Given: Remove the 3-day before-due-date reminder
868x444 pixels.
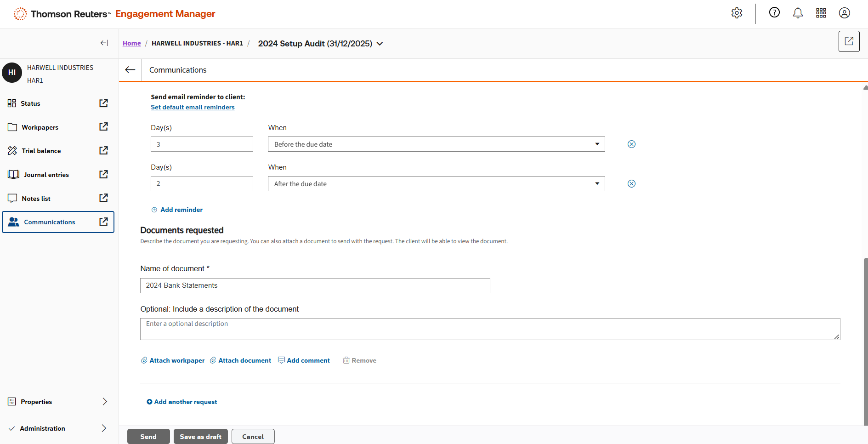Looking at the screenshot, I should click(631, 144).
